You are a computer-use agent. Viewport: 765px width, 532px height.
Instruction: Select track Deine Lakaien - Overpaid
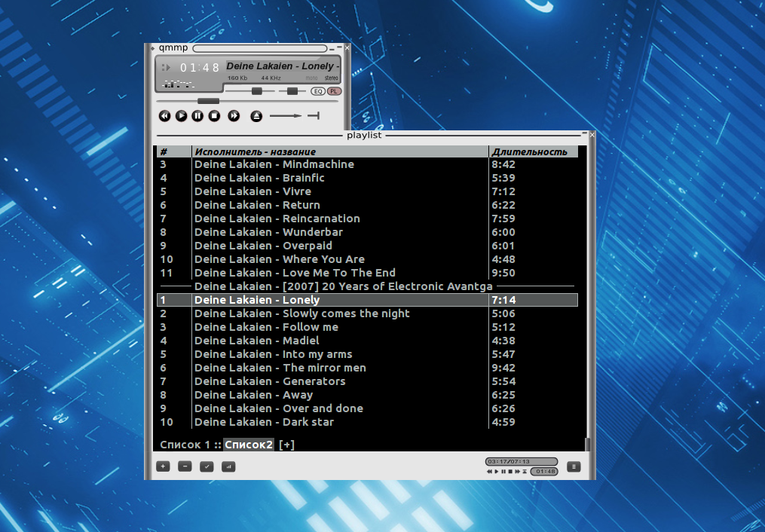click(x=367, y=246)
